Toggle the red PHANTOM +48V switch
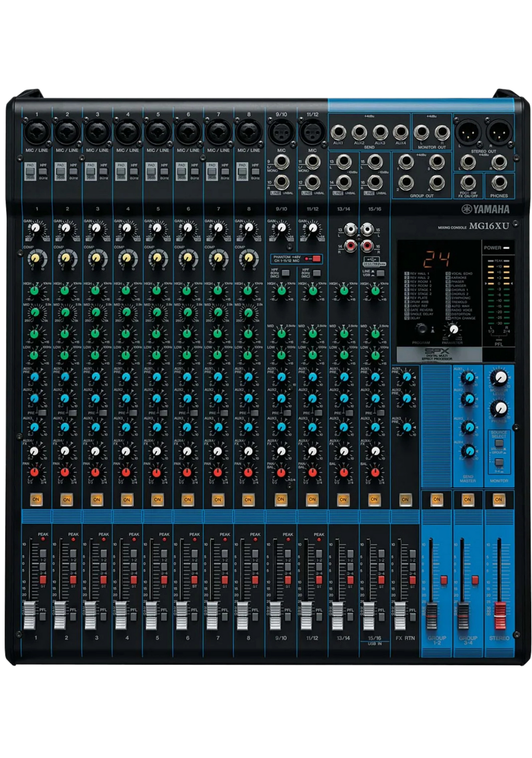532x758 pixels. pos(316,258)
